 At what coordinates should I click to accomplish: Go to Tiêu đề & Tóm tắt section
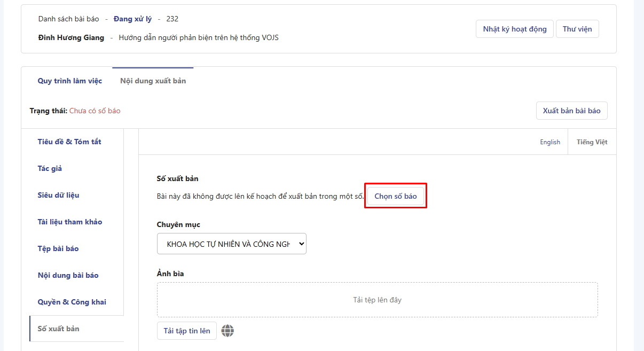[x=69, y=142]
